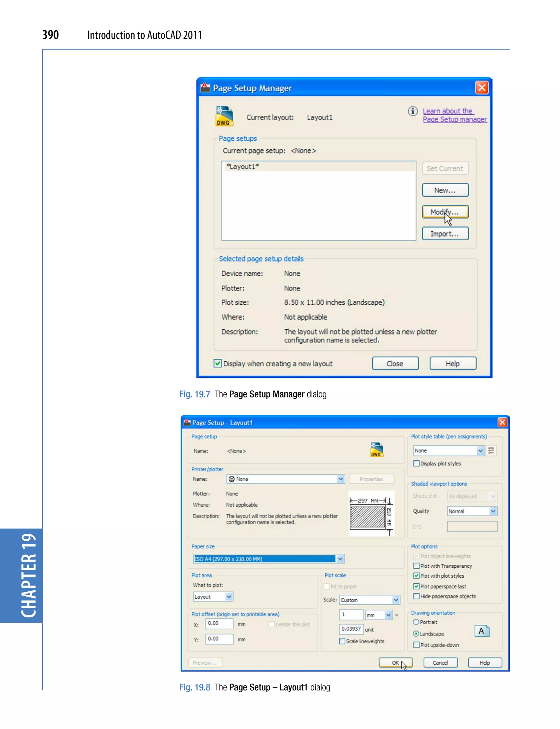Click Cancel in Page Setup - Layout1 dialog
Image resolution: width=560 pixels, height=729 pixels.
pos(440,662)
